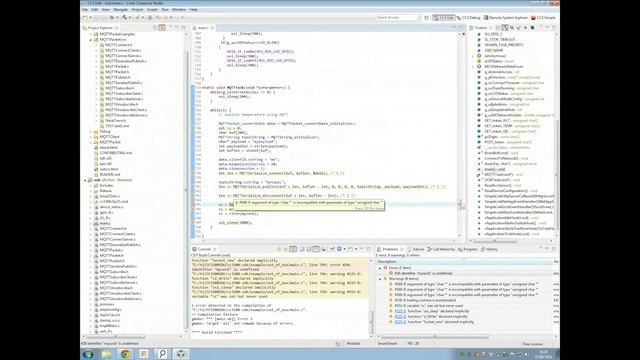Open Chrome from the taskbar
Viewport: 640px width, 360px height.
coord(125,353)
